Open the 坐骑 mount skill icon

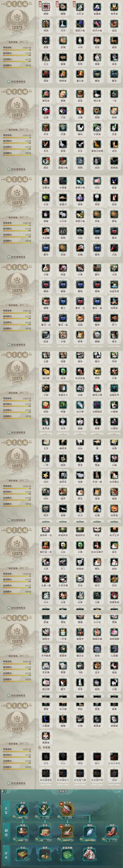tap(90, 855)
